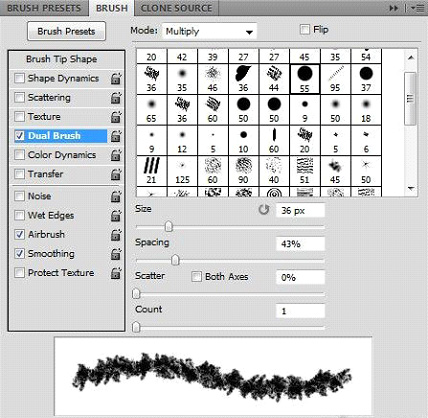Enable the Noise checkbox
This screenshot has height=418, width=428.
point(19,196)
